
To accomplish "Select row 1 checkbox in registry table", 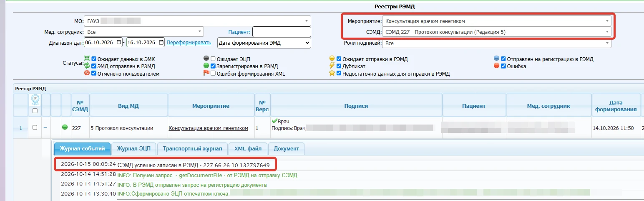I will pos(35,127).
